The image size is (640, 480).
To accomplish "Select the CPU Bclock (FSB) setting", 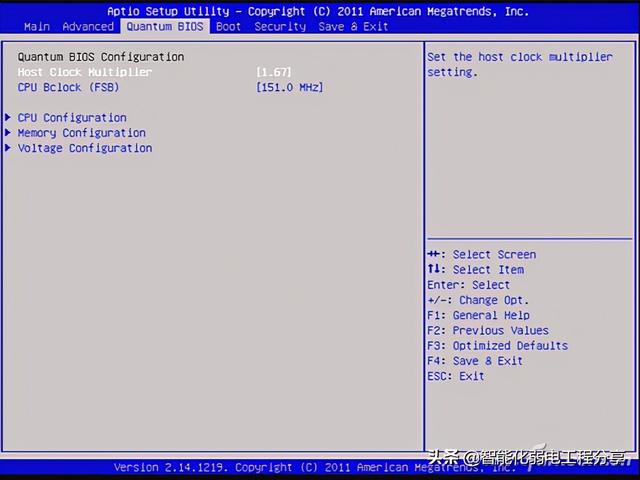I will coord(69,87).
